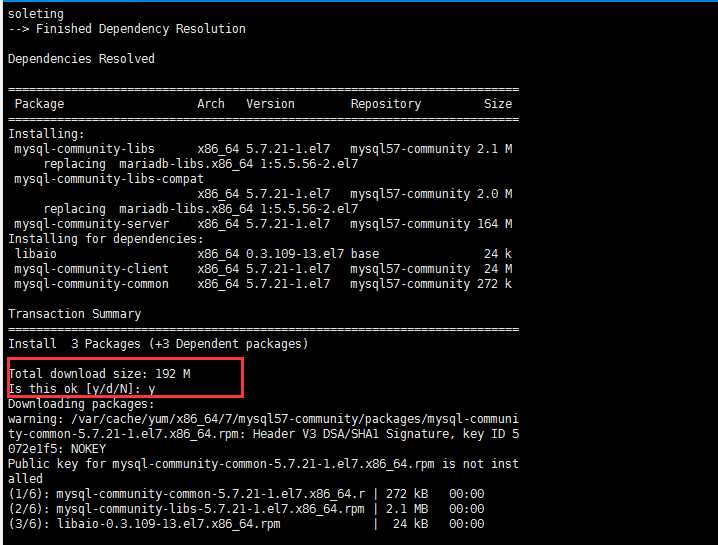Click the '2.1 M' size value
Viewport: 718px width, 545px height.
495,149
